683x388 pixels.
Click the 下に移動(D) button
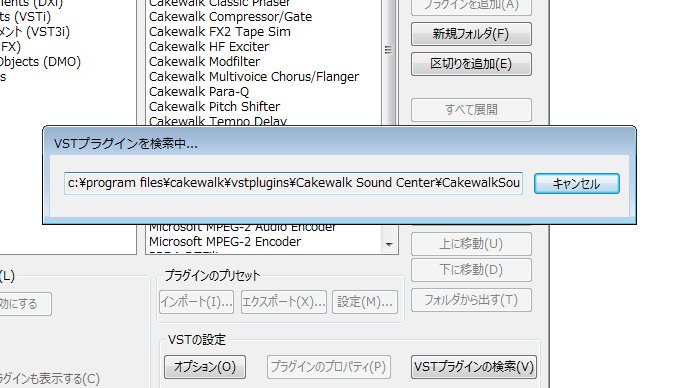coord(471,270)
